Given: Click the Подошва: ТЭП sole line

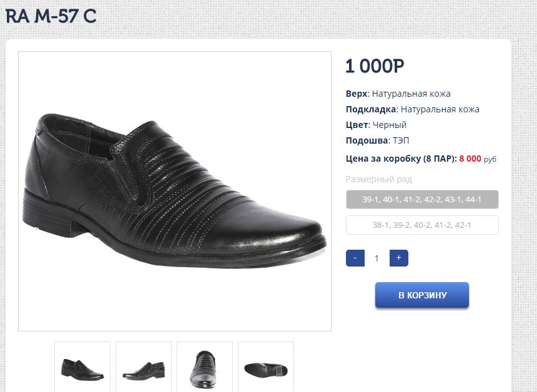Looking at the screenshot, I should pos(378,140).
